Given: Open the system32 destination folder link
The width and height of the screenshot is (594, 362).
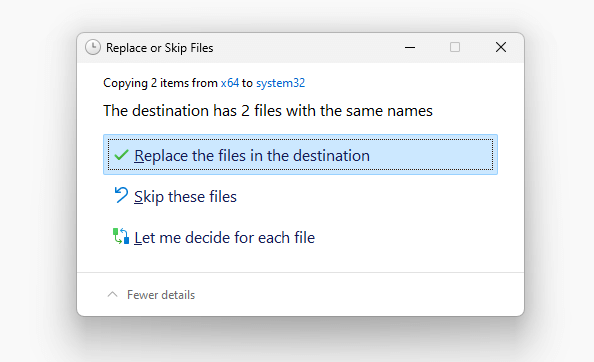Looking at the screenshot, I should tap(280, 83).
